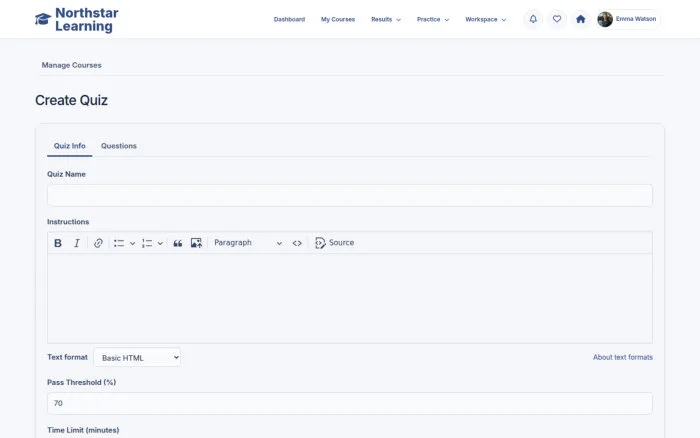The height and width of the screenshot is (438, 700).
Task: Add a block quote
Action: click(178, 243)
